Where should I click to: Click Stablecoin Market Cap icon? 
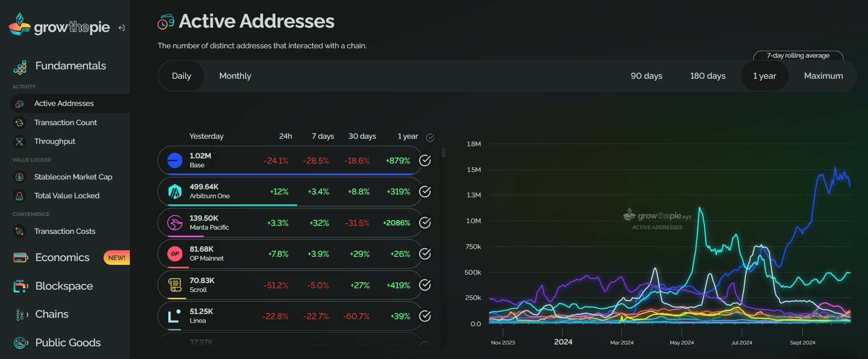point(20,177)
